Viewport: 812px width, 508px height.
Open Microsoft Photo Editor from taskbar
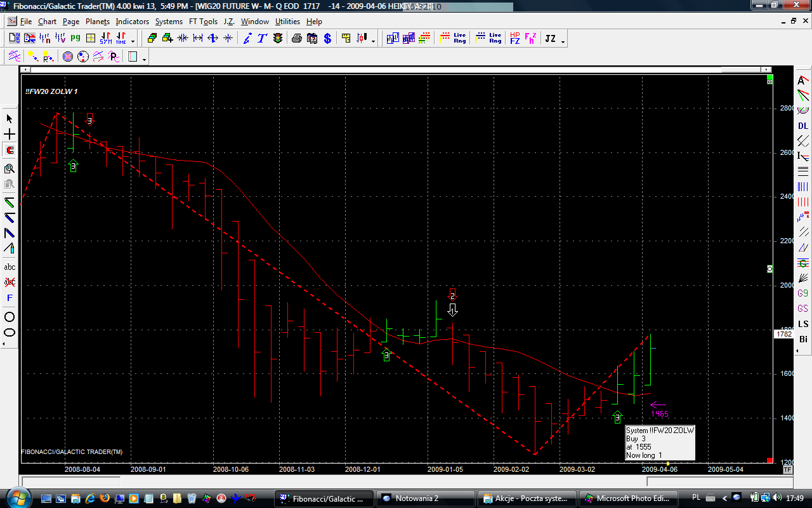(629, 498)
